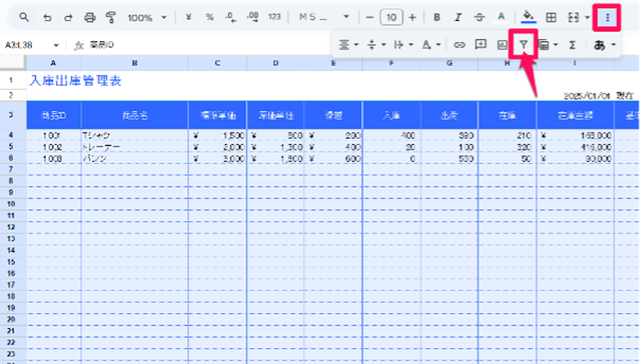Open the functions sigma menu

572,45
